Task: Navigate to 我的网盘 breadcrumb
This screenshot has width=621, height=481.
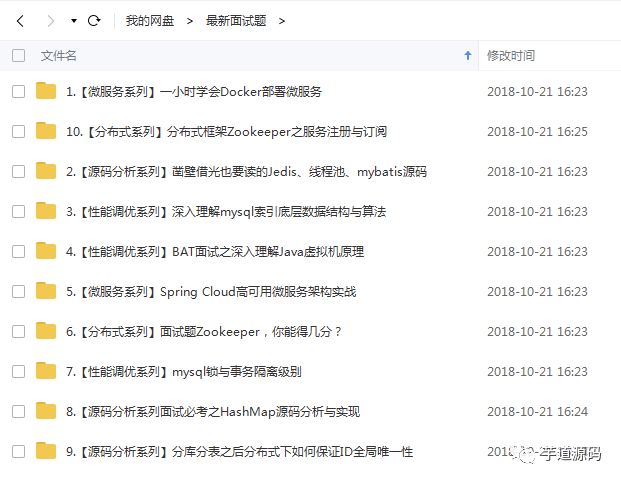Action: [150, 21]
